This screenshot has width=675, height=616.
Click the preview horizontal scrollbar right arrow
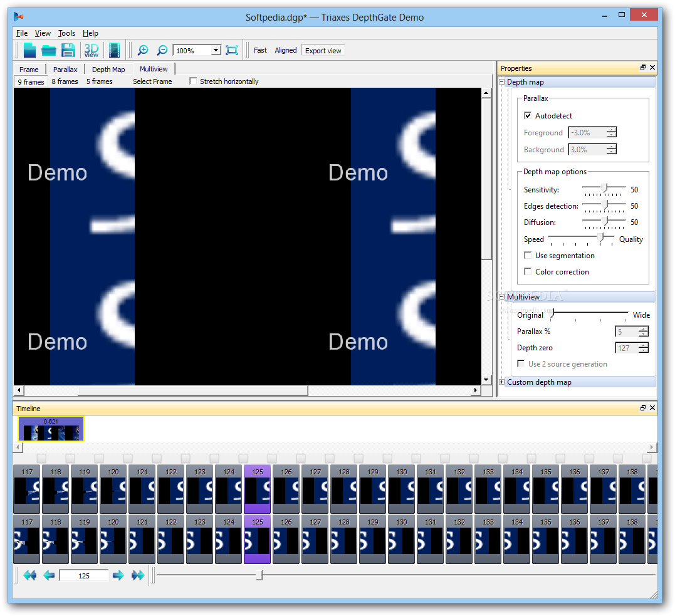tap(475, 390)
